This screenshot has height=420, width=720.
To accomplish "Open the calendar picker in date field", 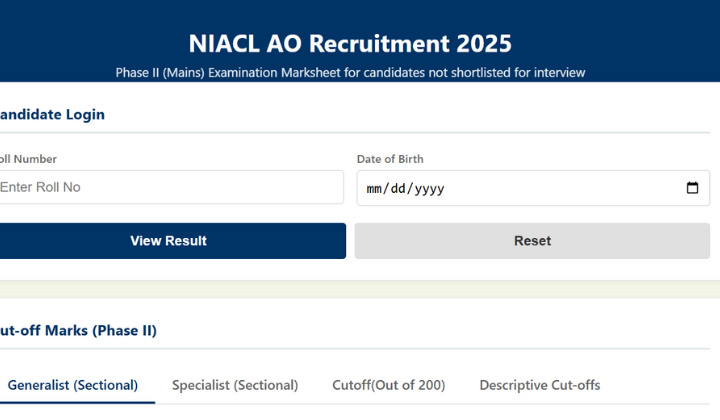I will [692, 188].
